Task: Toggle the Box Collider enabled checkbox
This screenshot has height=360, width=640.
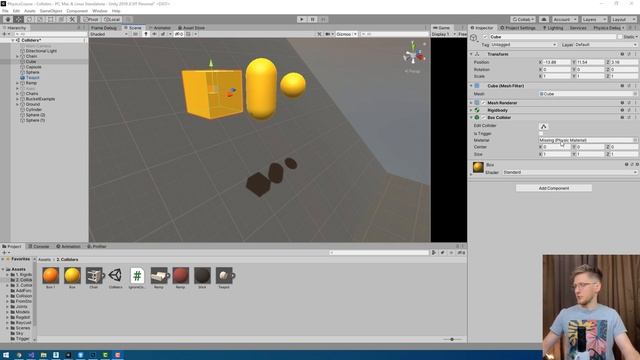Action: click(484, 118)
